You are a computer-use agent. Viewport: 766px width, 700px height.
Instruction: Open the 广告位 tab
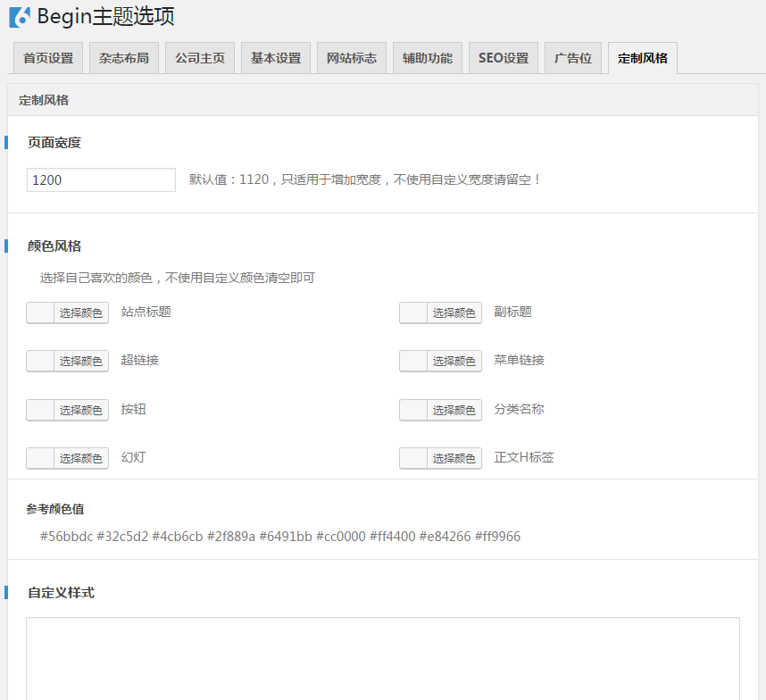click(x=573, y=58)
